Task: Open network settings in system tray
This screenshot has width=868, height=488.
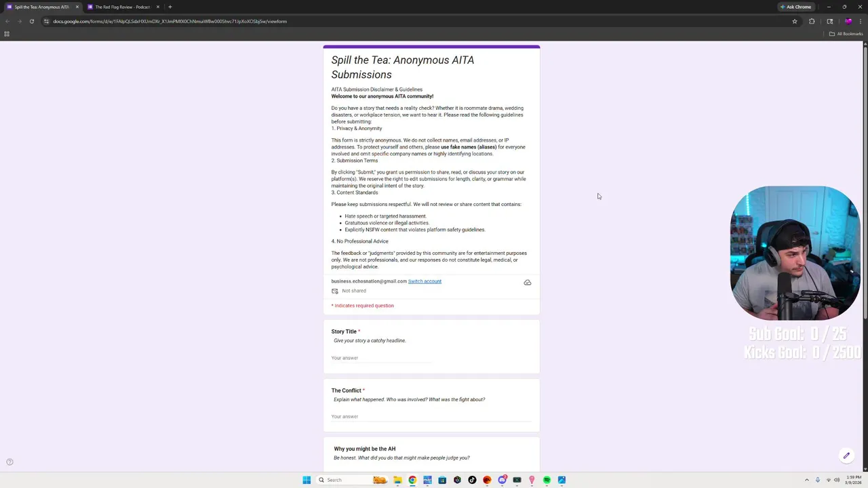Action: 828,480
